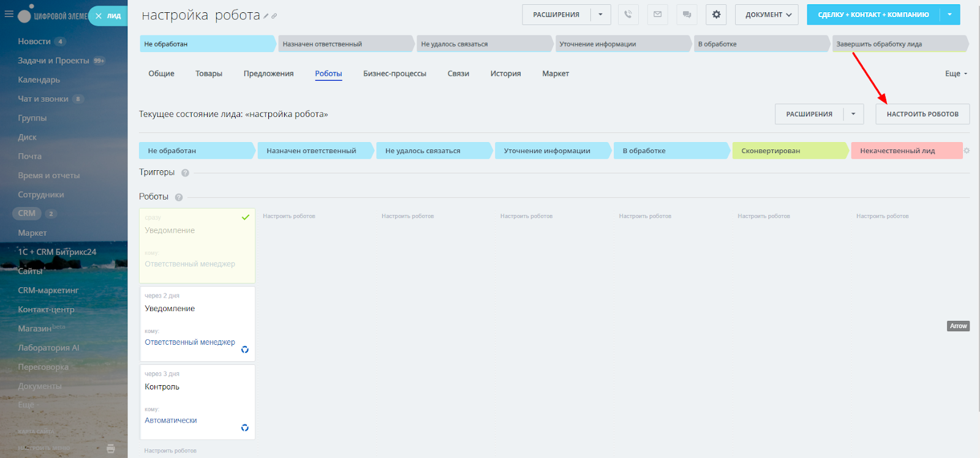The width and height of the screenshot is (980, 458).
Task: Click the phone call icon in header
Action: 628,15
